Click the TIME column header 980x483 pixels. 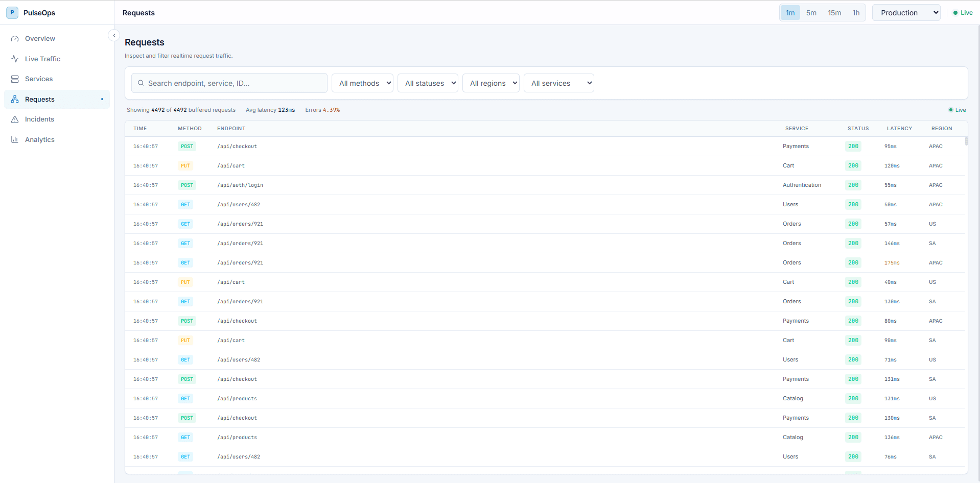(140, 129)
